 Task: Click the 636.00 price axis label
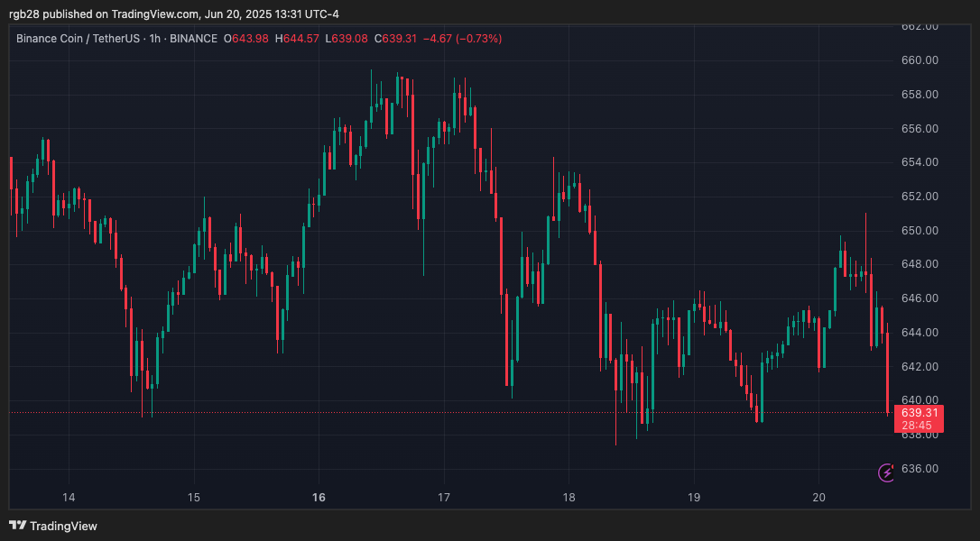tap(920, 469)
